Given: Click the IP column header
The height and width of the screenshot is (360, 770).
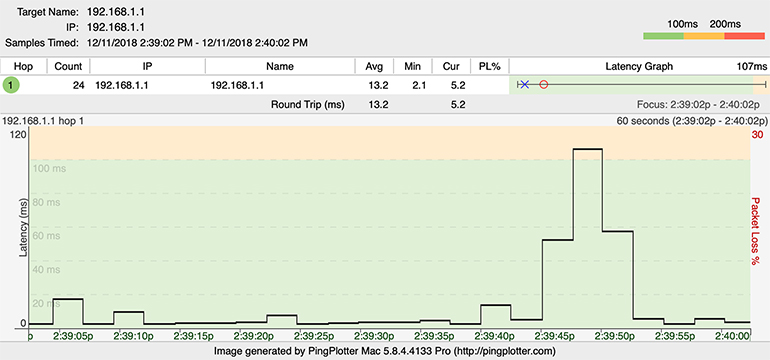Looking at the screenshot, I should click(x=147, y=66).
